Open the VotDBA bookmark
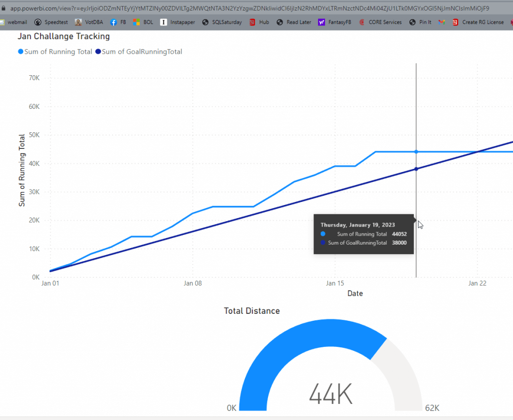513x420 pixels. 89,22
